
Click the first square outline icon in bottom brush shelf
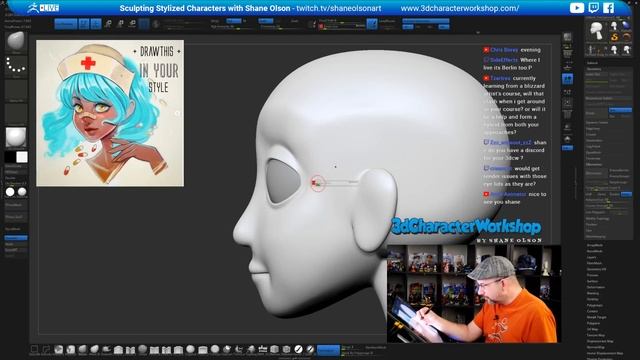35,349
